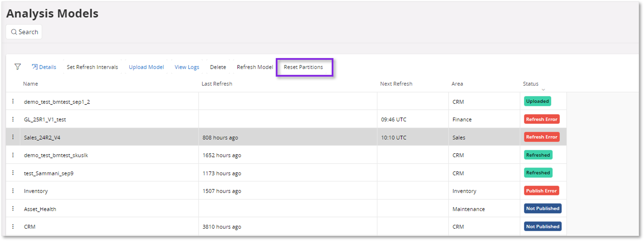Image resolution: width=644 pixels, height=241 pixels.
Task: Select model name Asset_Health
Action: pos(40,209)
